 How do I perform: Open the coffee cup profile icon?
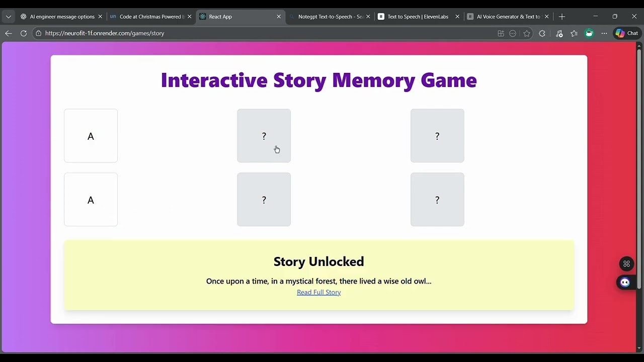pyautogui.click(x=589, y=34)
